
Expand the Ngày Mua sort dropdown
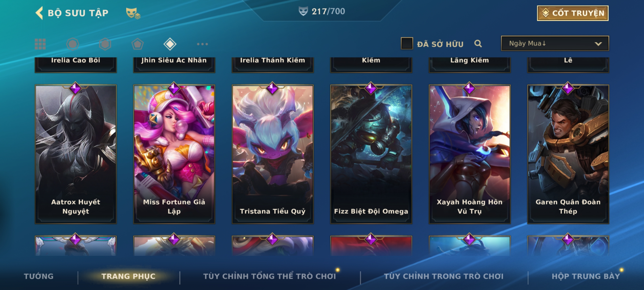(555, 43)
